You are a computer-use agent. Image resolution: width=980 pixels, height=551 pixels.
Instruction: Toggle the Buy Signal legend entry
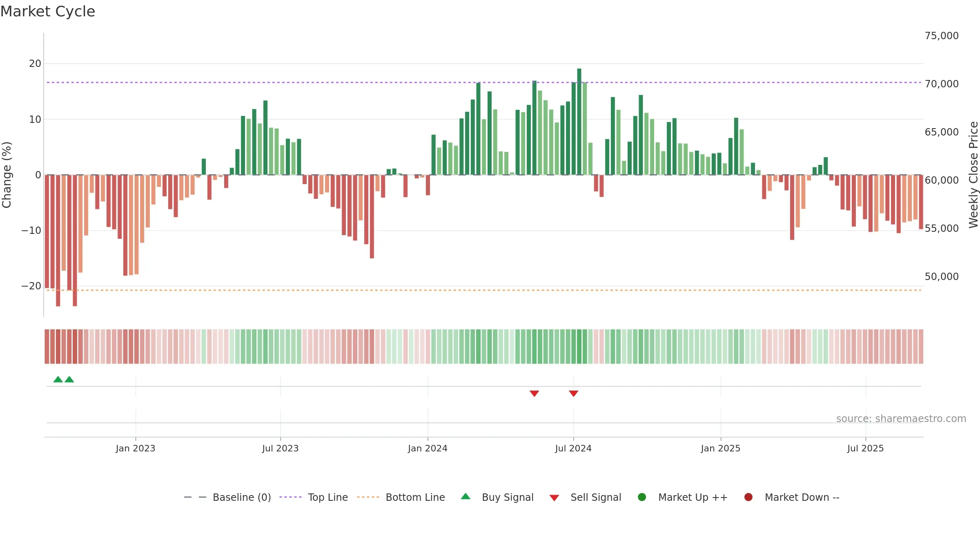497,497
